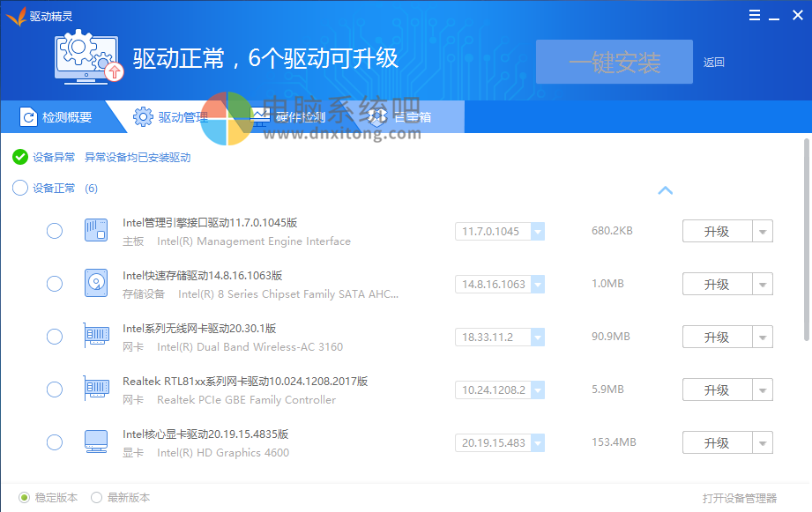The width and height of the screenshot is (812, 512).
Task: Select the Realtek RTL81xx row radio
Action: click(x=55, y=390)
